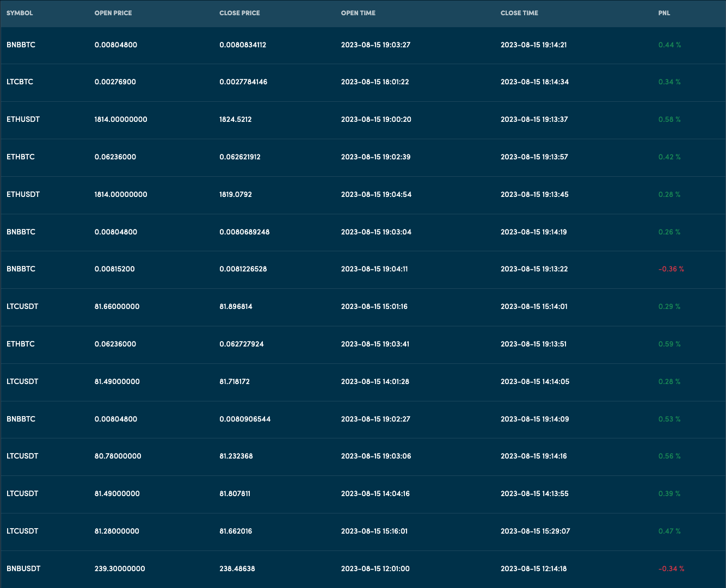Select open time 2023-08-15 19:02:39

[x=376, y=157]
